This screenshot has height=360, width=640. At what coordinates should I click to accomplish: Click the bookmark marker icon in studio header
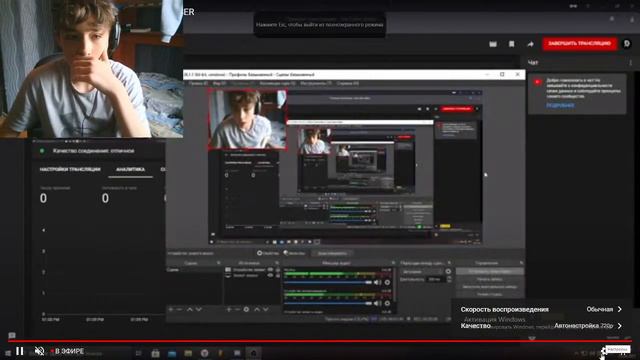tap(511, 44)
